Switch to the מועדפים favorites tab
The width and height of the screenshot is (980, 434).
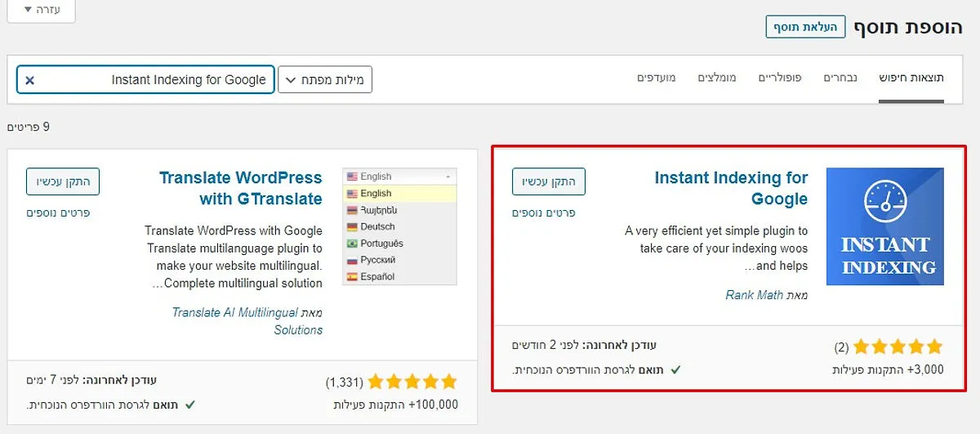pos(657,78)
